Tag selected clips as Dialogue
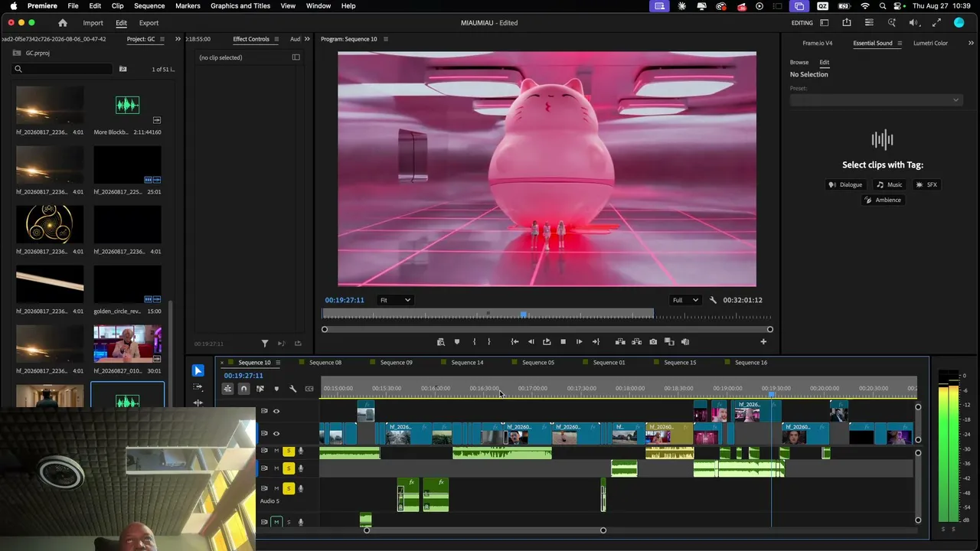 click(x=845, y=184)
